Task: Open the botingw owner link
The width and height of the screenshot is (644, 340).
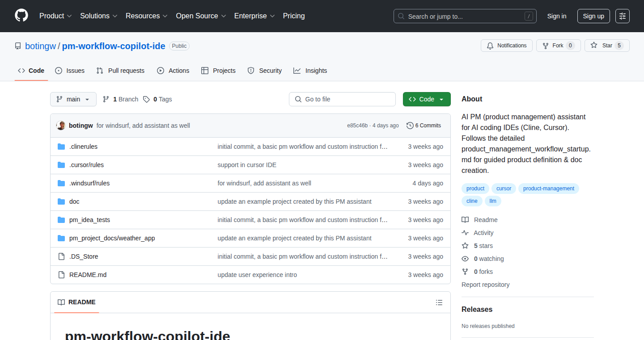Action: [40, 46]
